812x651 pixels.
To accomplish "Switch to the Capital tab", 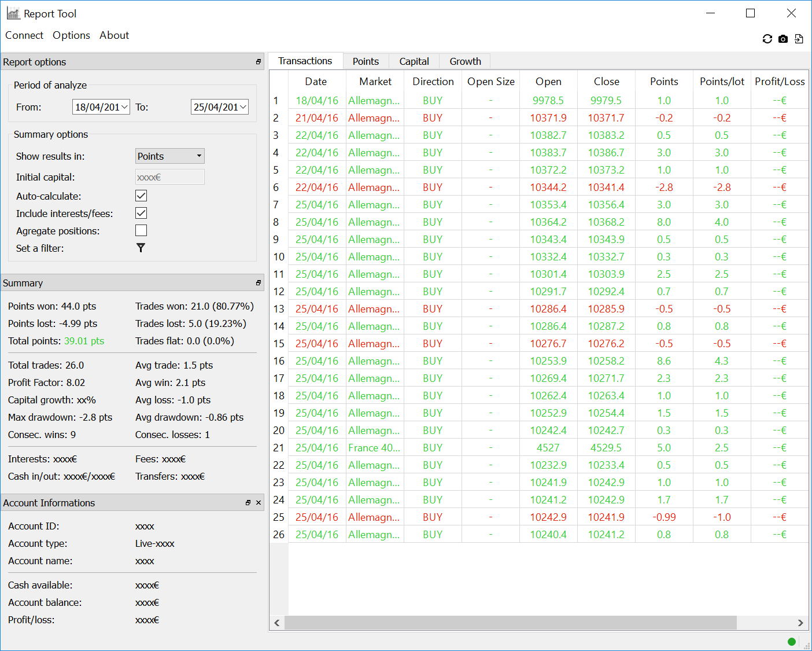I will [414, 61].
